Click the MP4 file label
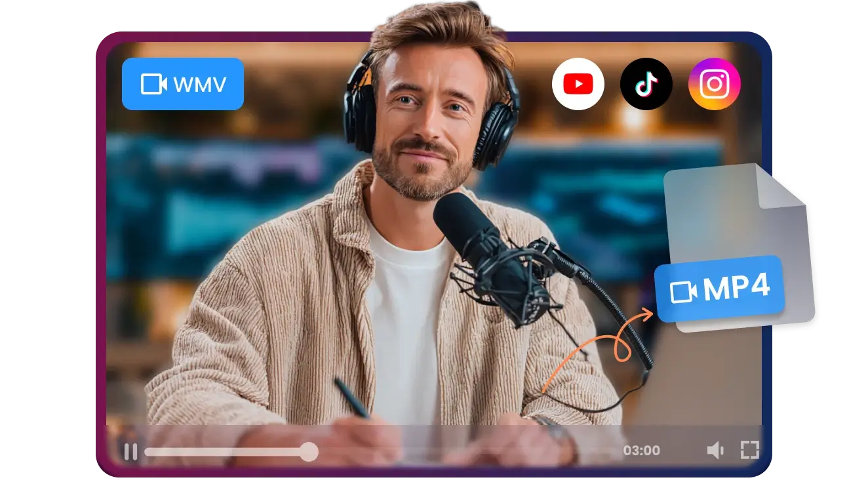The width and height of the screenshot is (868, 488). 720,289
